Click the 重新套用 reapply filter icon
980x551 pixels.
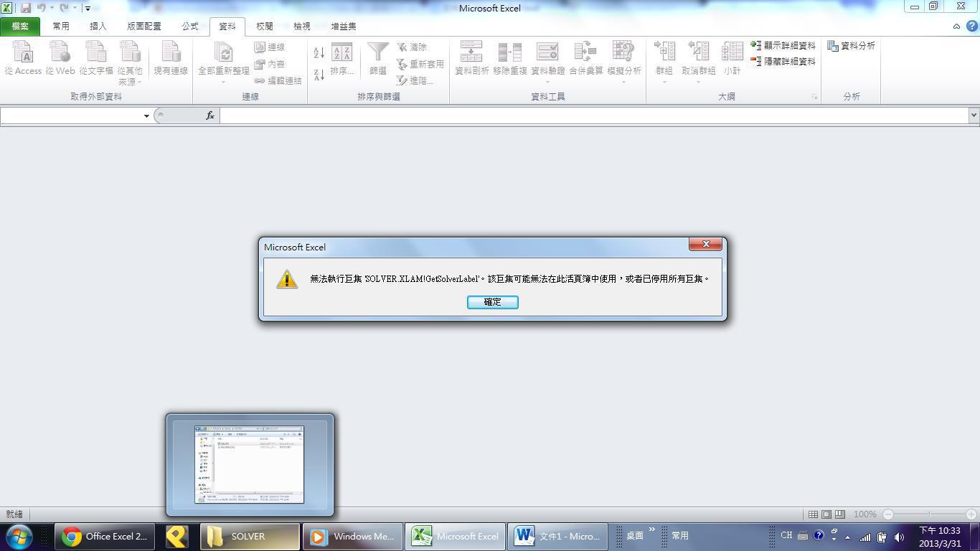point(420,64)
